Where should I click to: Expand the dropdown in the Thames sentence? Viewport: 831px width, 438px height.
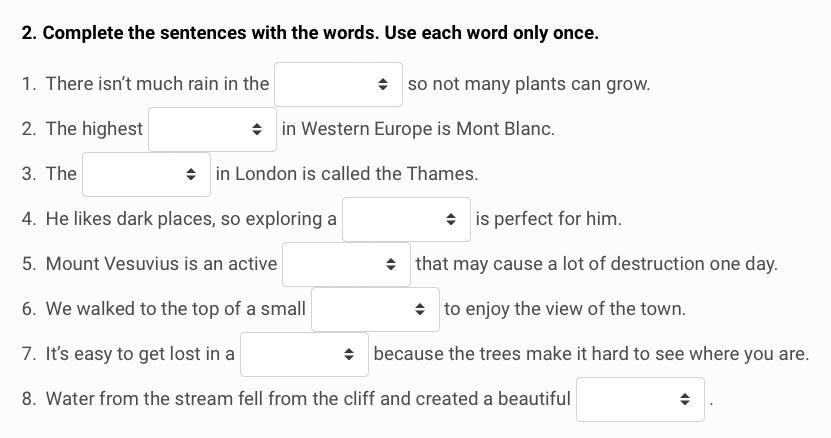click(146, 174)
